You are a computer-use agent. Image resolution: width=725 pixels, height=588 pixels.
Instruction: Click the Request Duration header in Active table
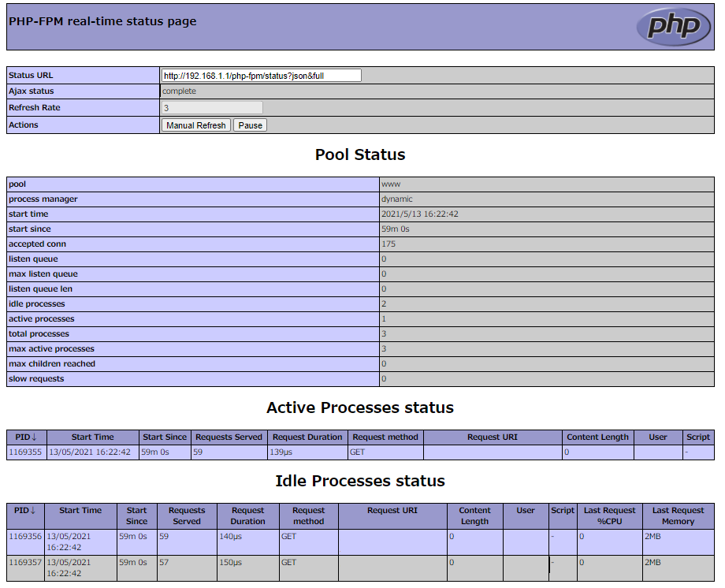306,437
